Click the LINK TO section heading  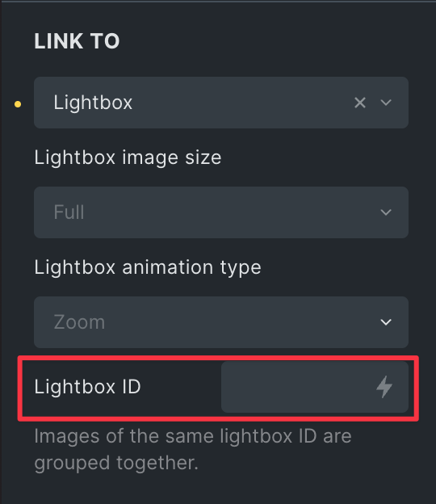pos(77,41)
